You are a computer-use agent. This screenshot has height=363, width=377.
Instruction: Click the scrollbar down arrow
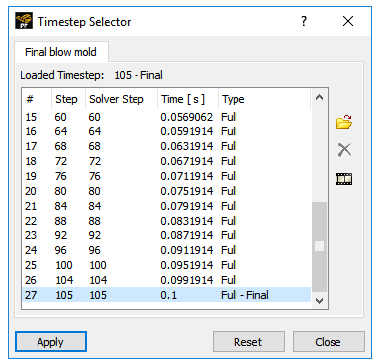coord(319,301)
